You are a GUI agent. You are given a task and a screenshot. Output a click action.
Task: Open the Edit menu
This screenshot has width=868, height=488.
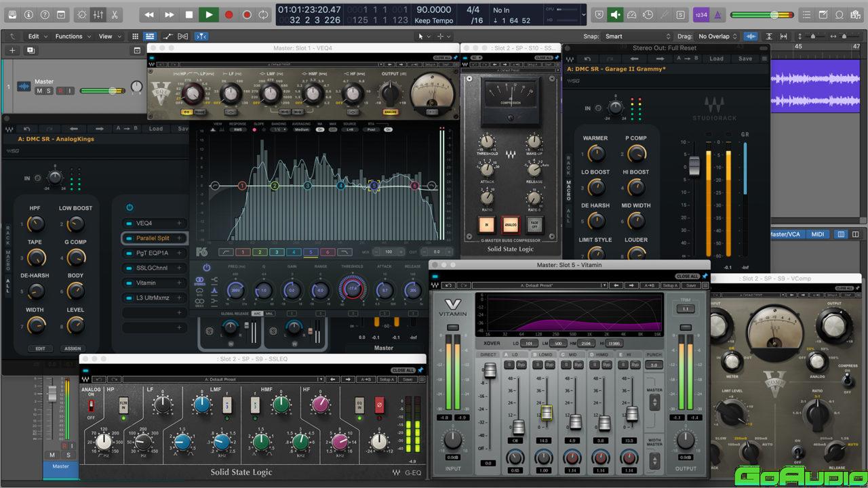(x=37, y=37)
